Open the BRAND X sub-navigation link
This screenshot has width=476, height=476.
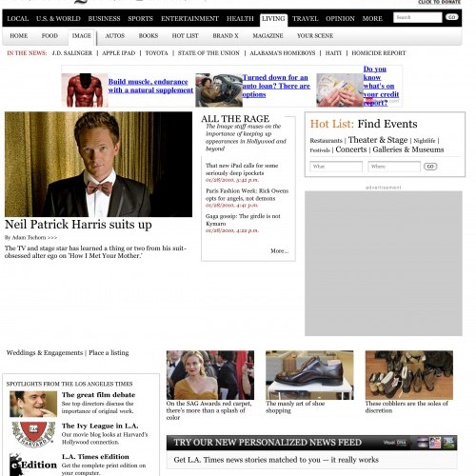pyautogui.click(x=226, y=36)
